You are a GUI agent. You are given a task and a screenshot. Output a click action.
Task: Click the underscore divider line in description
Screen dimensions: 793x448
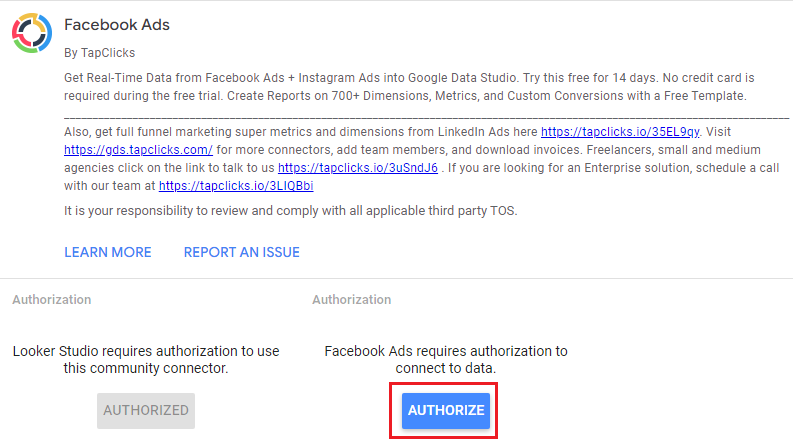pos(426,117)
